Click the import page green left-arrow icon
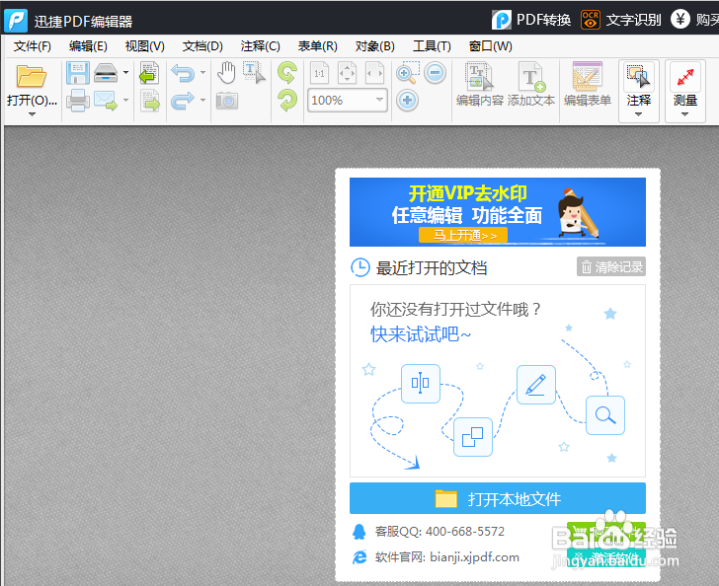719x586 pixels. [x=149, y=73]
